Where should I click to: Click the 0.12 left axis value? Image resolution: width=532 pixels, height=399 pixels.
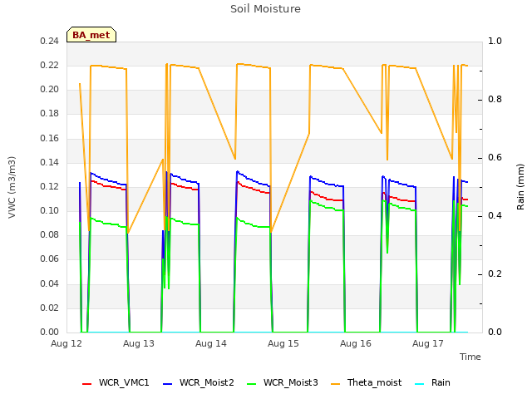[50, 186]
